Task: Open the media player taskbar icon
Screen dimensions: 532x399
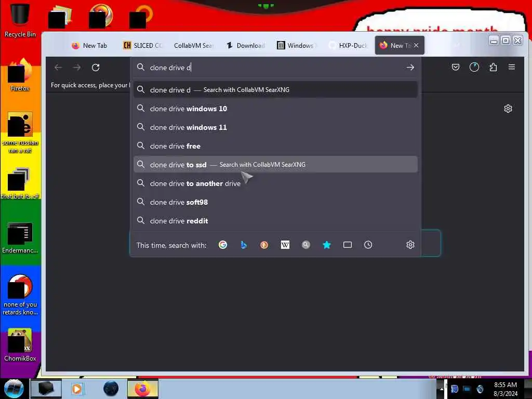Action: click(x=77, y=389)
